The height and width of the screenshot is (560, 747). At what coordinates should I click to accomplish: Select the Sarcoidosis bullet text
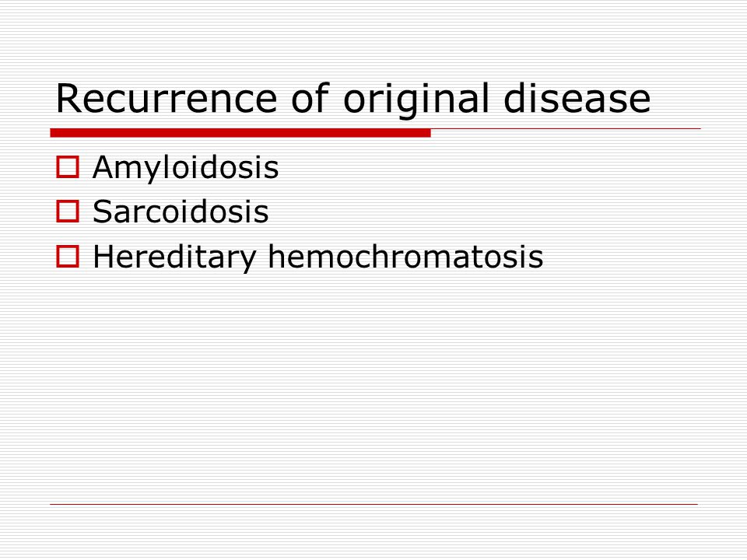181,212
